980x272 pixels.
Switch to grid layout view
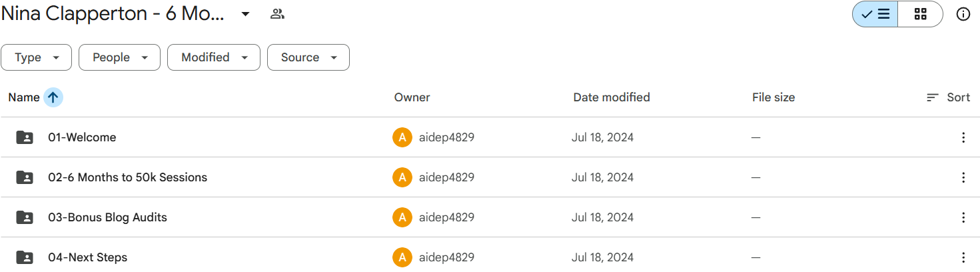coord(920,14)
